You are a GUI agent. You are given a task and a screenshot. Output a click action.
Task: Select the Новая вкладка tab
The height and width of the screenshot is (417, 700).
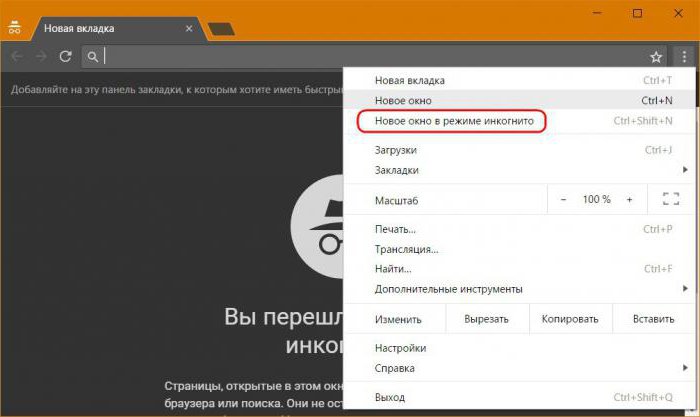tap(118, 29)
